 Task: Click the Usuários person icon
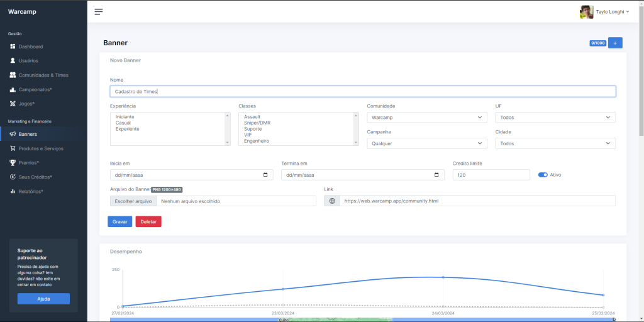click(13, 61)
